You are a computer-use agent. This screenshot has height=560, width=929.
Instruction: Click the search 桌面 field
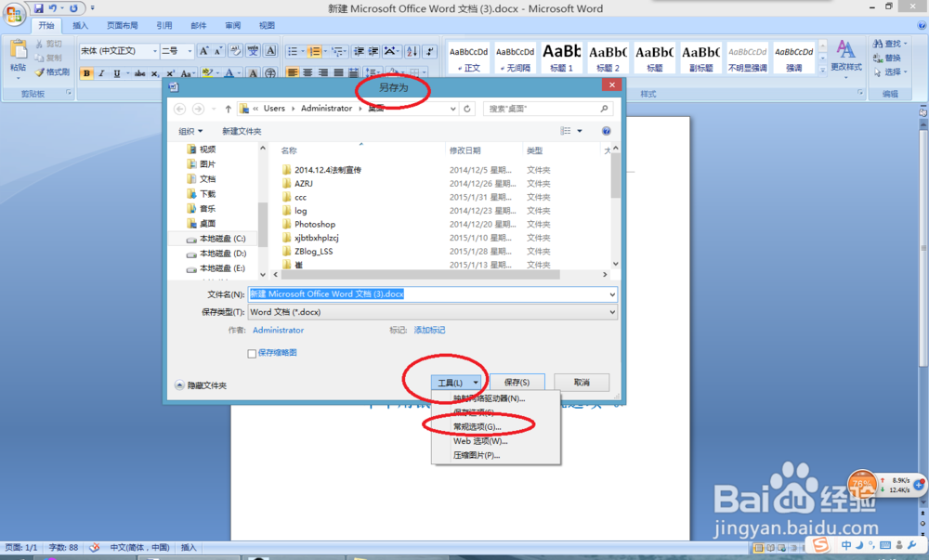548,109
